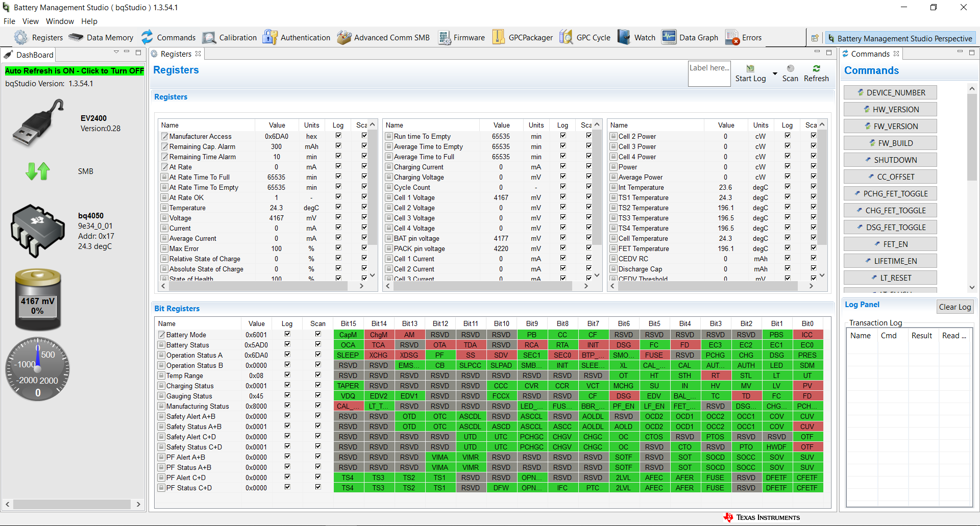980x526 pixels.
Task: Open the DashBoard view menu arrow
Action: click(x=116, y=53)
